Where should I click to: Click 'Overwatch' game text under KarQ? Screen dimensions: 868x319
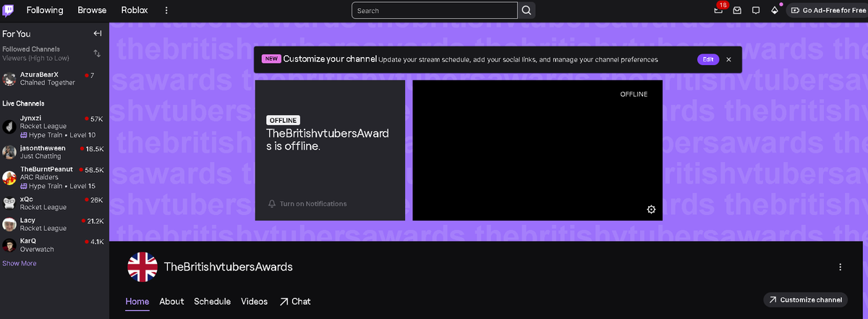tap(37, 250)
